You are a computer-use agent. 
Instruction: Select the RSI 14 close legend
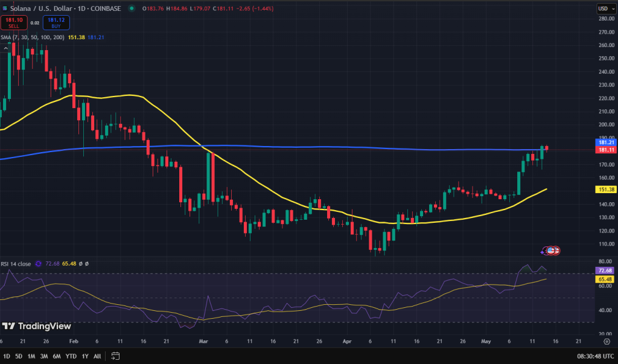tap(16, 264)
